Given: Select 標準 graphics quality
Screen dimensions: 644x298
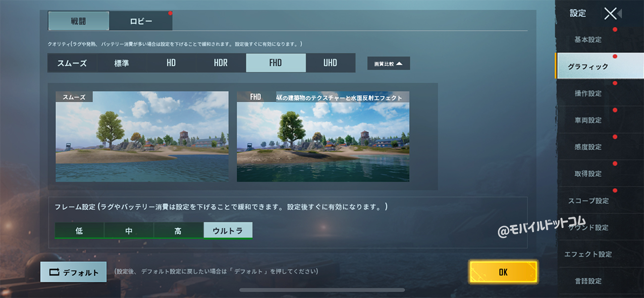Looking at the screenshot, I should click(x=121, y=63).
